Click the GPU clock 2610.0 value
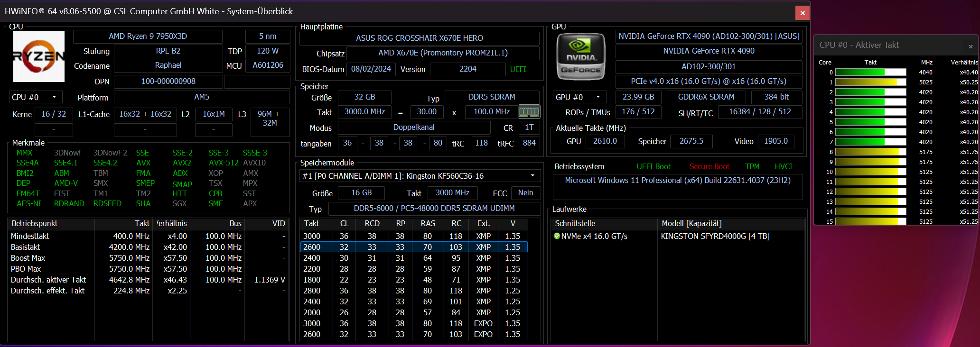980x347 pixels. [x=605, y=141]
